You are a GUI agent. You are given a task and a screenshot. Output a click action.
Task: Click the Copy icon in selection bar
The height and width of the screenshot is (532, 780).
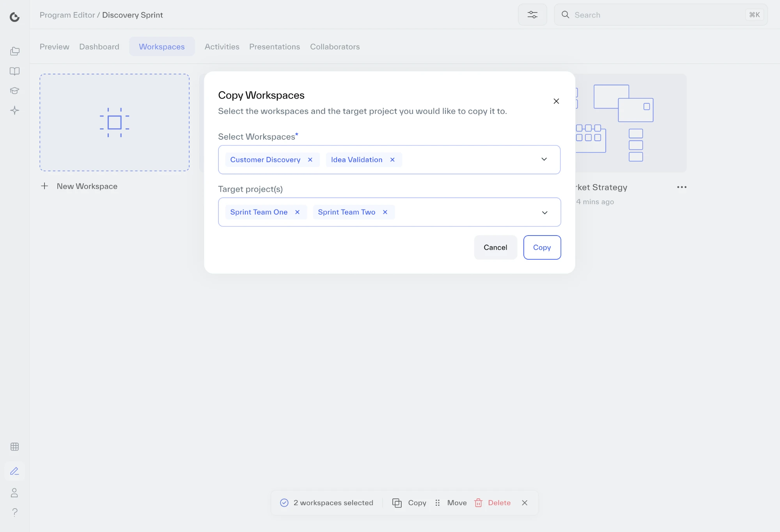tap(397, 503)
